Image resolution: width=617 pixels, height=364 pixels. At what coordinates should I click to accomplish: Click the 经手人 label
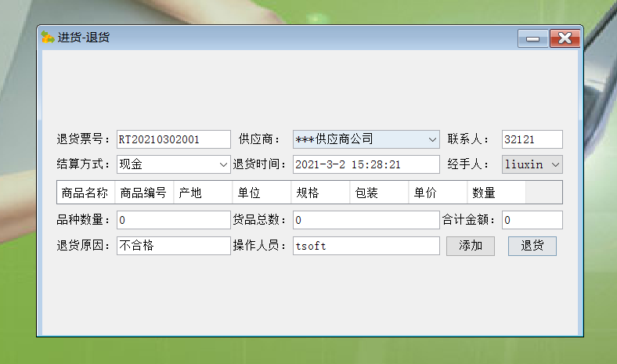pyautogui.click(x=468, y=164)
